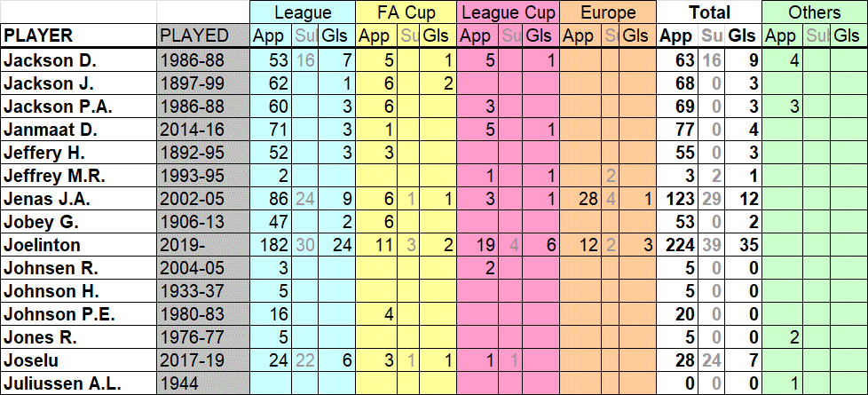Click Jeffrey M.R. League Cup goals cell
Image resolution: width=868 pixels, height=395 pixels.
[541, 175]
